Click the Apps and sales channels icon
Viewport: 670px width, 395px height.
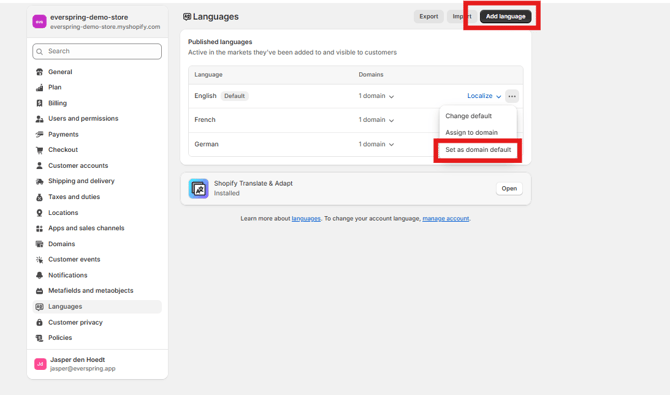click(39, 228)
